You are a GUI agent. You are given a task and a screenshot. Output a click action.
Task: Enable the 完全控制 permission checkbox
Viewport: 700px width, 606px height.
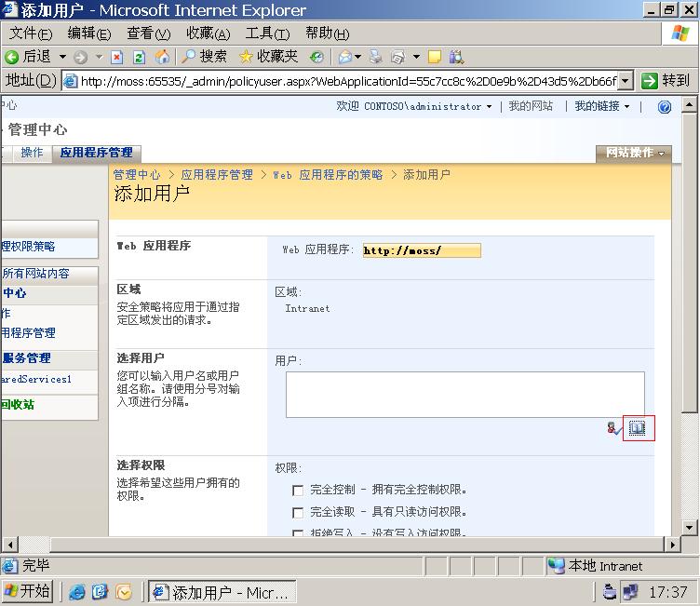click(298, 490)
